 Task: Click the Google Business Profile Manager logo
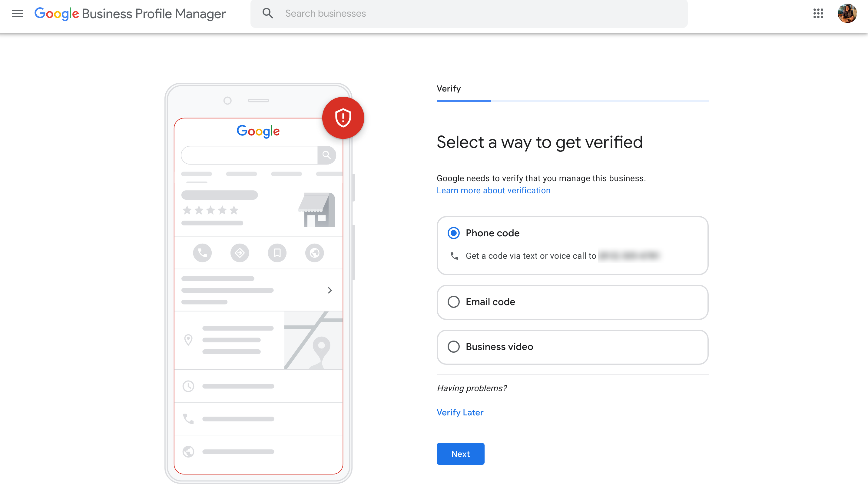(x=130, y=13)
